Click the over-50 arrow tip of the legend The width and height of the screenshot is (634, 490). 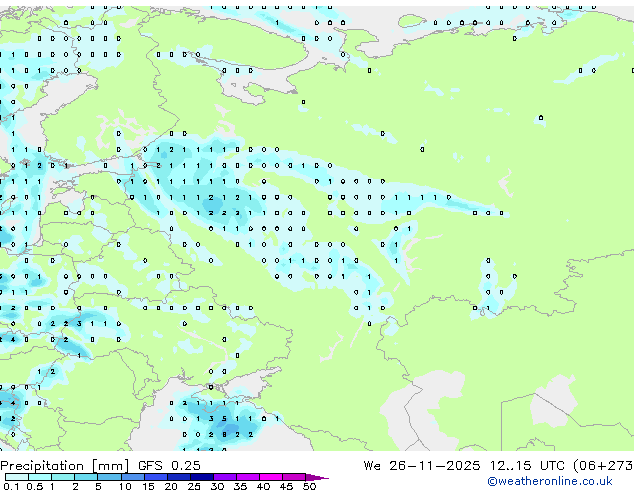pos(317,477)
